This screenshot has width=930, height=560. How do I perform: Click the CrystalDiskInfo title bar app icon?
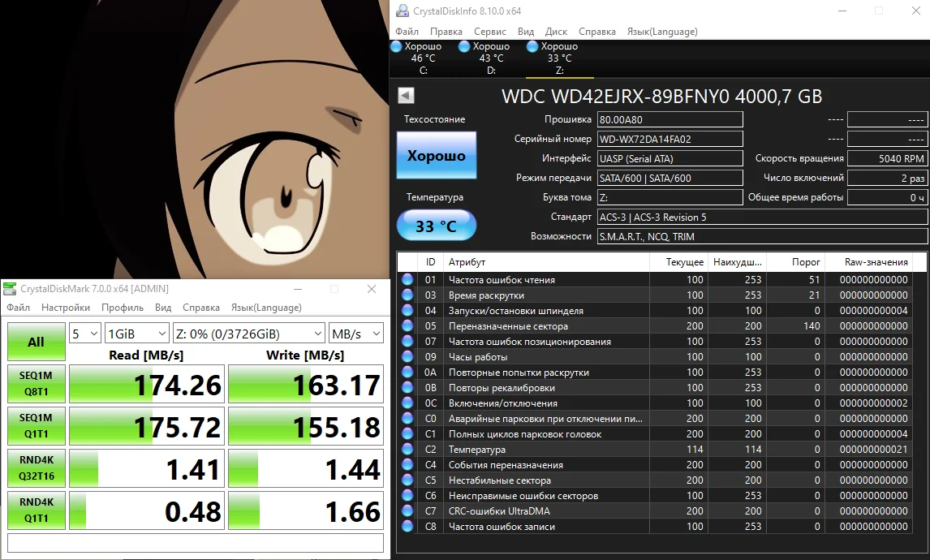click(403, 11)
